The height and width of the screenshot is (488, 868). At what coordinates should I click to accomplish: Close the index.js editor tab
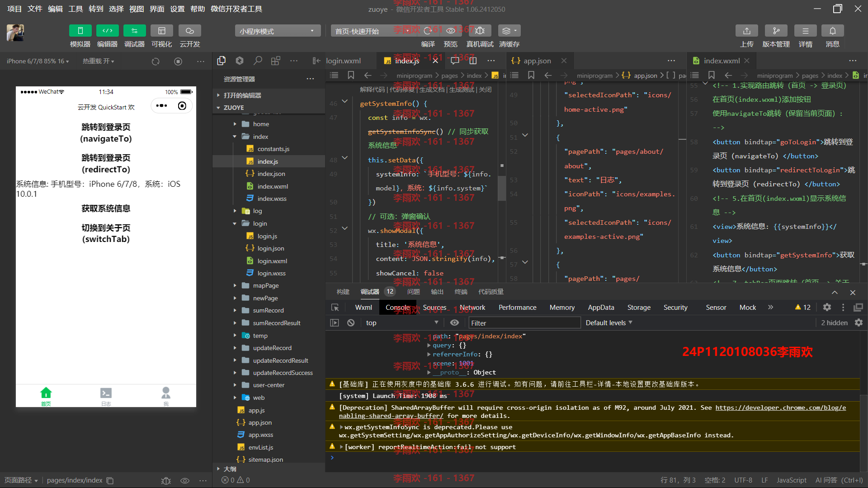tap(435, 61)
